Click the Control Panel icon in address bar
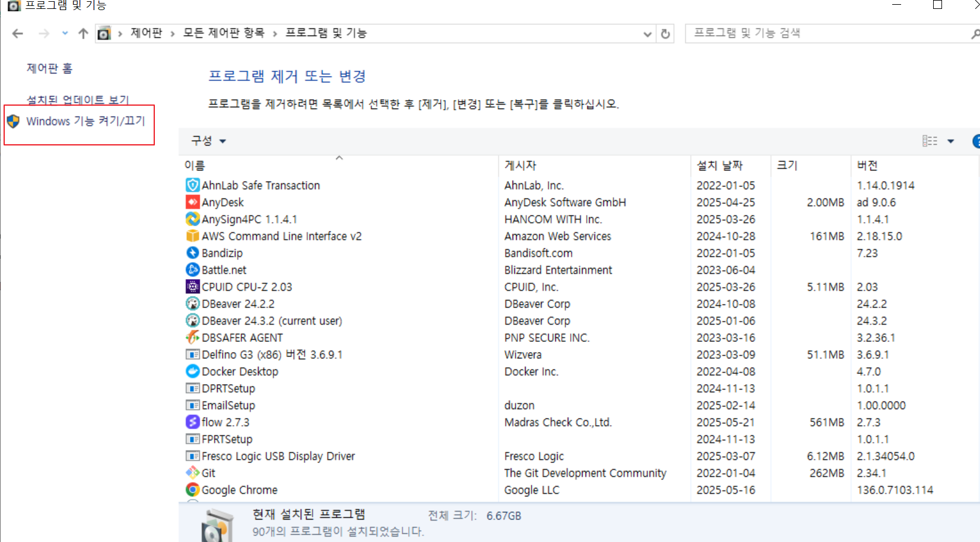The width and height of the screenshot is (980, 542). click(x=104, y=33)
